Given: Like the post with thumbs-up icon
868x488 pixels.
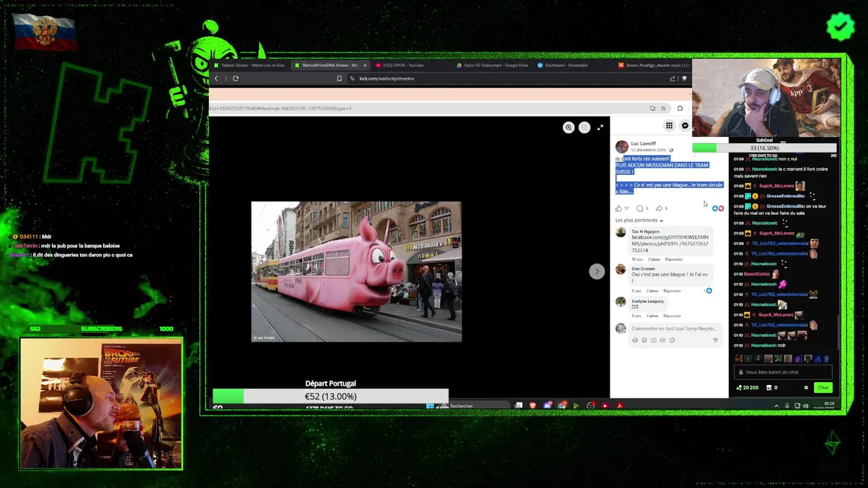Looking at the screenshot, I should pyautogui.click(x=618, y=208).
